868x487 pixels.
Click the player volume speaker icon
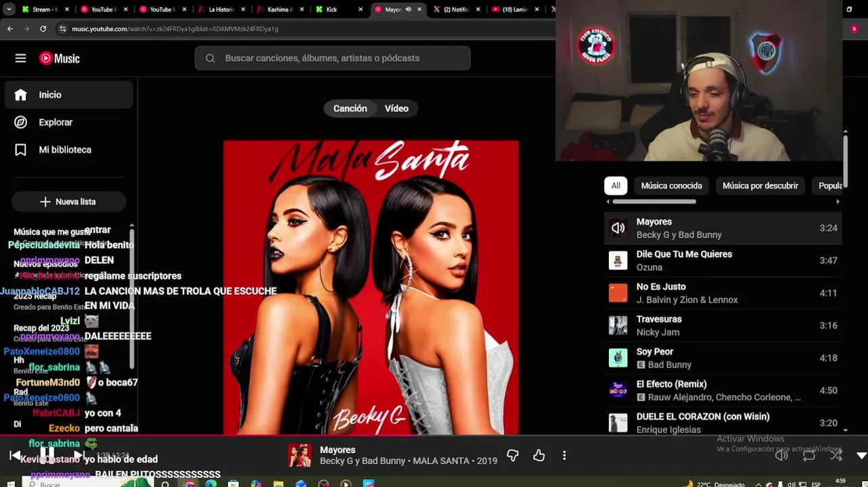click(x=781, y=455)
